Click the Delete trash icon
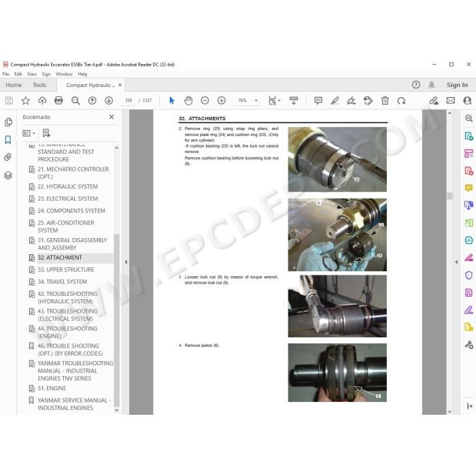Screen dimensions: 476x476 click(x=385, y=101)
